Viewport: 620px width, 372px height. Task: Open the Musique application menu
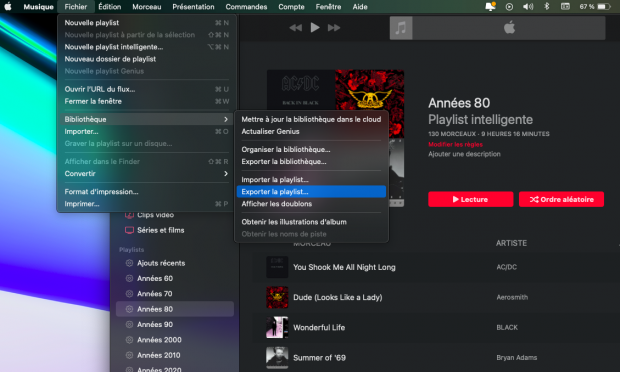pyautogui.click(x=38, y=7)
